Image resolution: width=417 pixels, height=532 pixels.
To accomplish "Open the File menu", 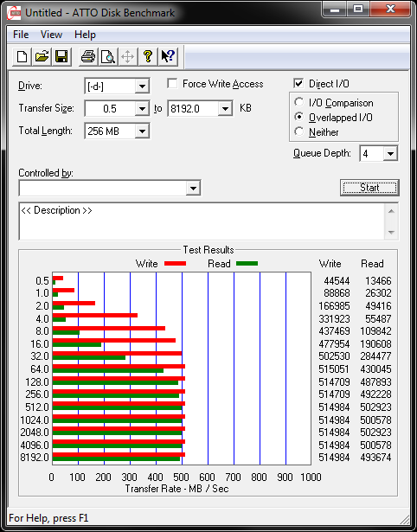I will pos(21,35).
